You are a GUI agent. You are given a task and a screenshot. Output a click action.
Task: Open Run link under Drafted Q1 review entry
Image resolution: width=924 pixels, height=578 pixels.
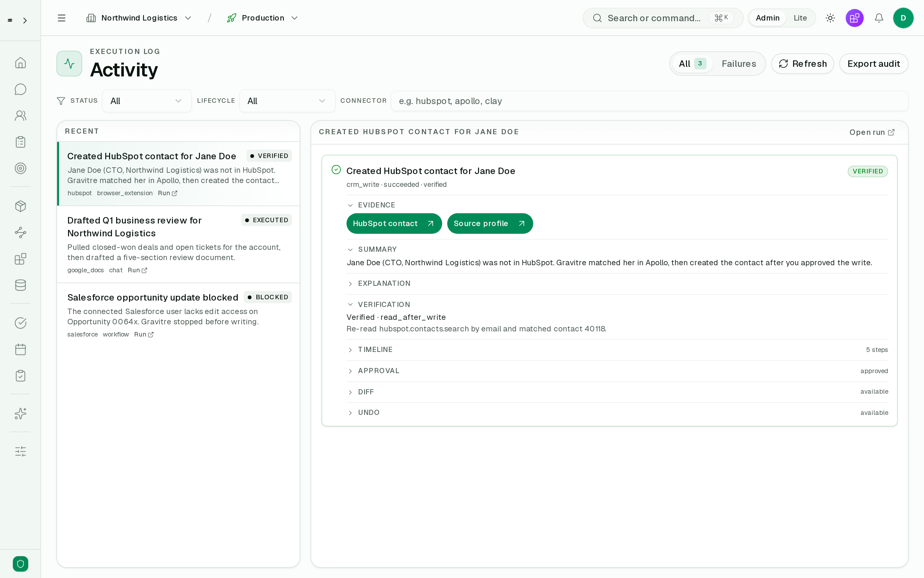137,270
